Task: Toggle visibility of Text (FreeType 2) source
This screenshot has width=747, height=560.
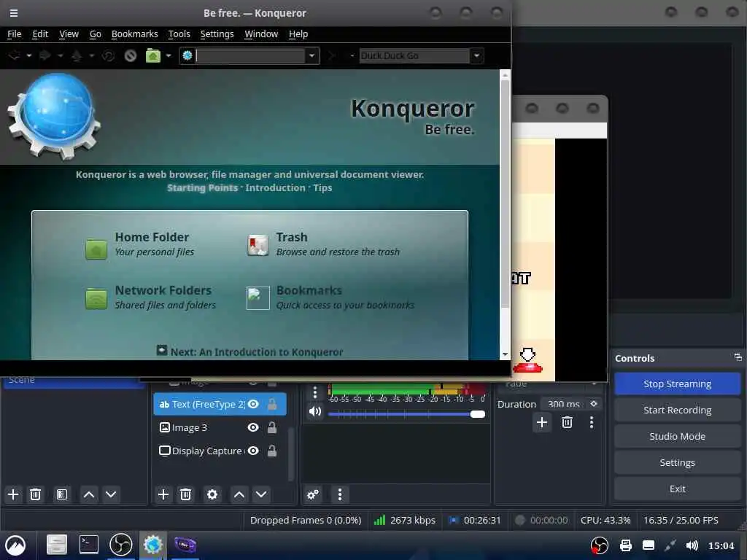Action: 253,404
